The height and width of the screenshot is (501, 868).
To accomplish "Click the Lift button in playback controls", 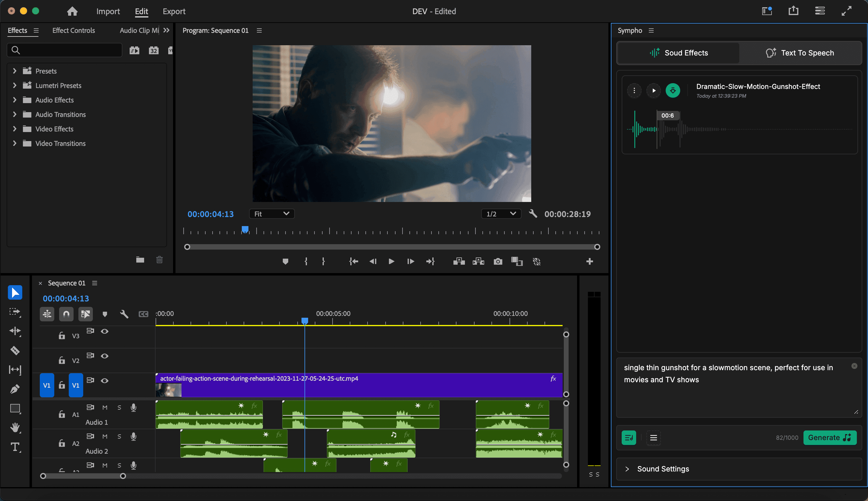I will point(459,261).
